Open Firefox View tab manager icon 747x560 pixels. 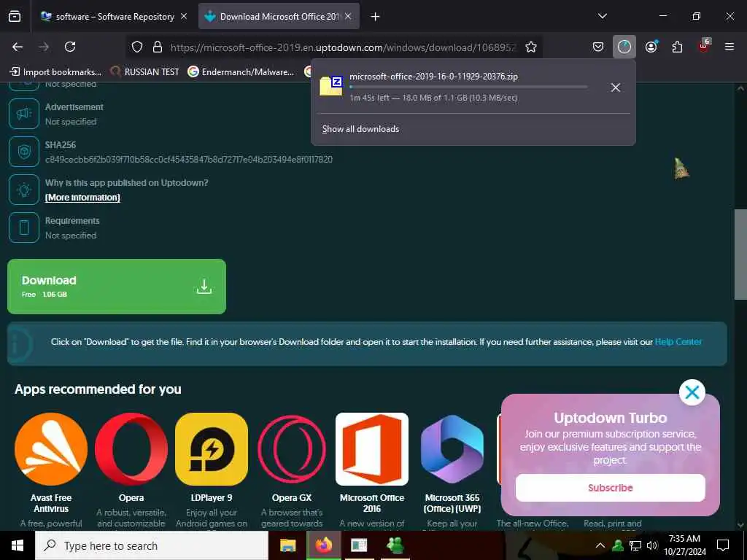click(15, 16)
